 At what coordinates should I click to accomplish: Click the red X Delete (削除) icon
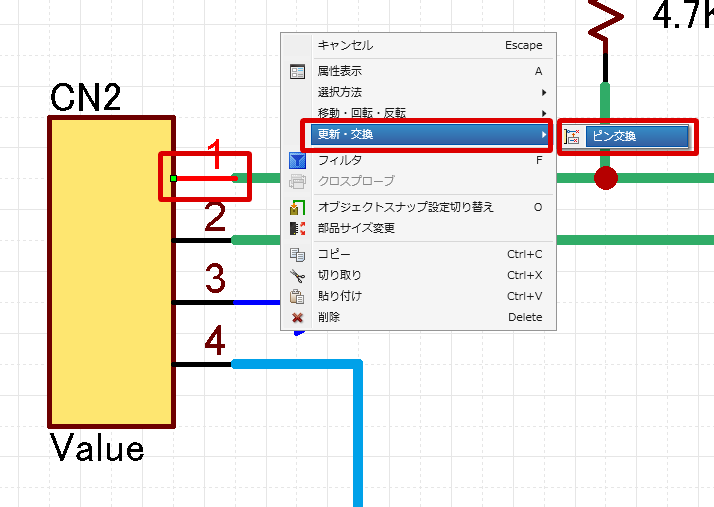(297, 317)
